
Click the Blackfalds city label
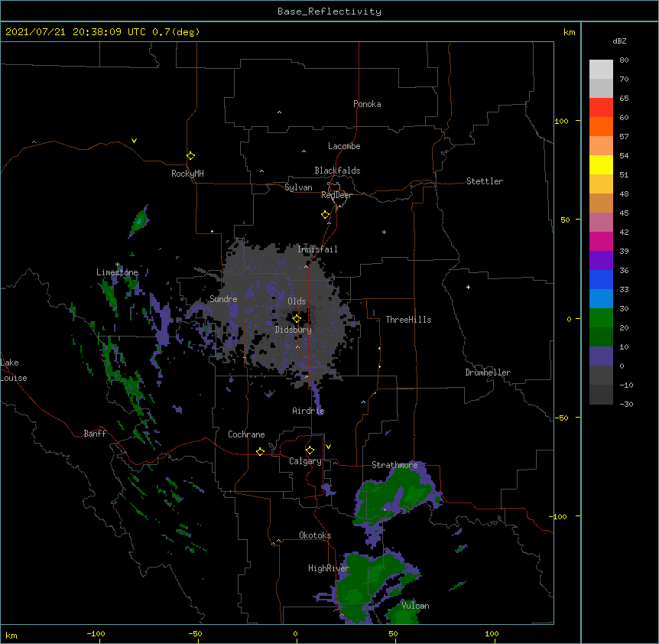(x=337, y=171)
